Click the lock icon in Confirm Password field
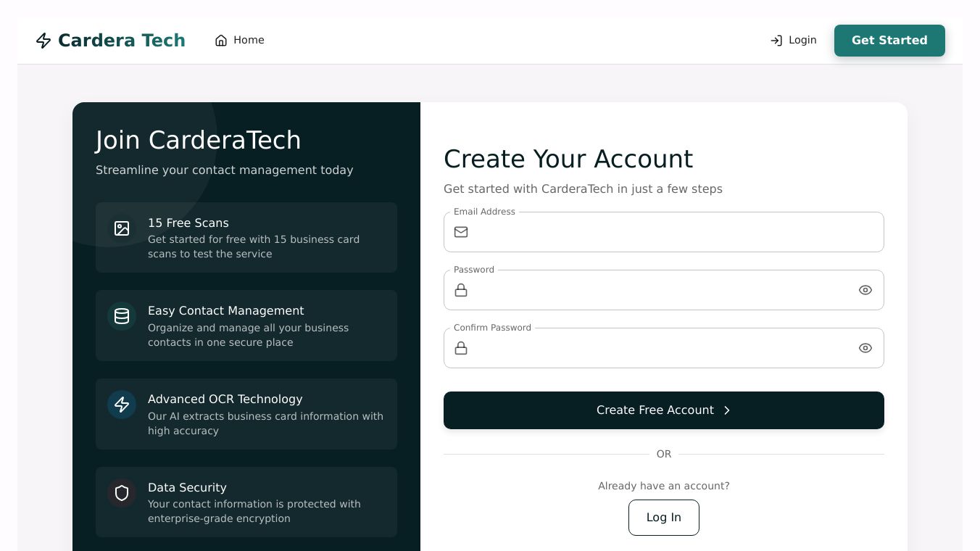This screenshot has height=551, width=980. tap(461, 348)
